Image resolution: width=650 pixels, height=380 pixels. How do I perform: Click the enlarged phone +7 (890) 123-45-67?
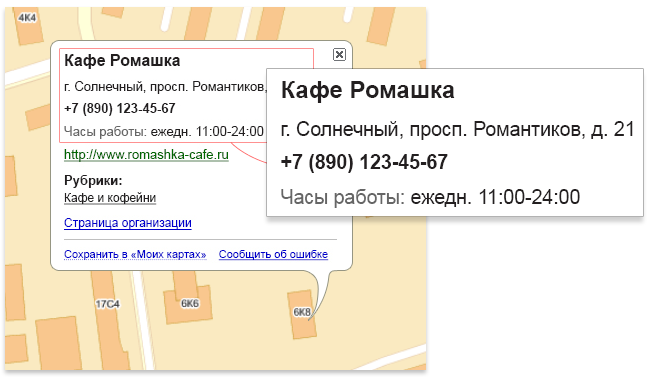tap(364, 162)
